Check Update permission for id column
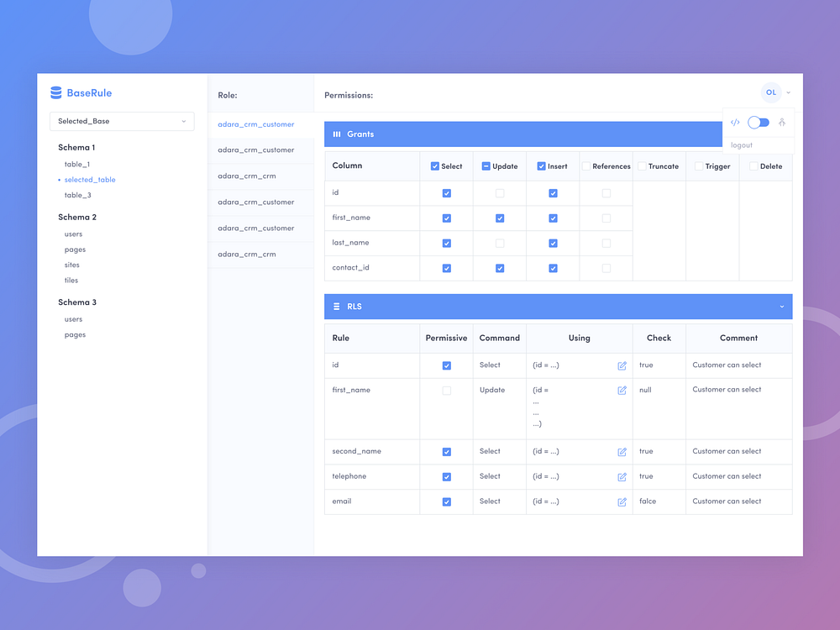 coord(500,193)
